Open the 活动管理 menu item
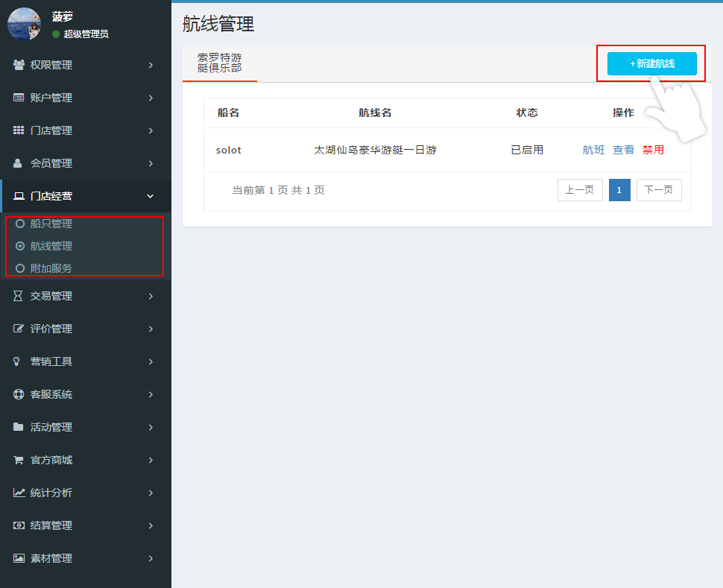 click(x=85, y=427)
